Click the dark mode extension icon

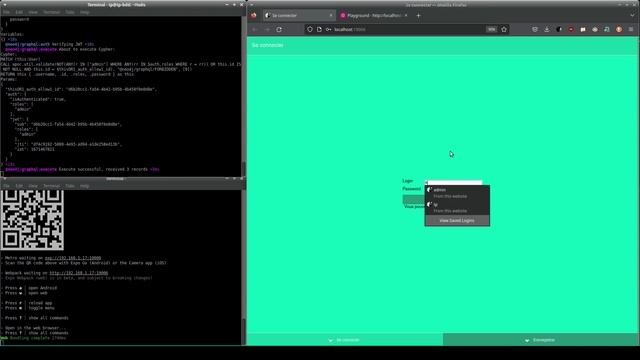pos(559,29)
